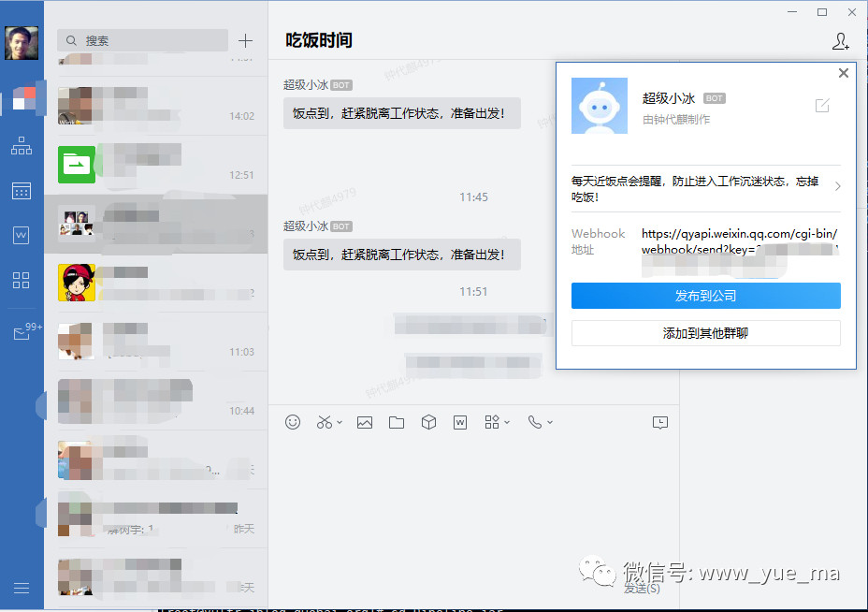Open the apps grid dropdown arrow

point(507,423)
